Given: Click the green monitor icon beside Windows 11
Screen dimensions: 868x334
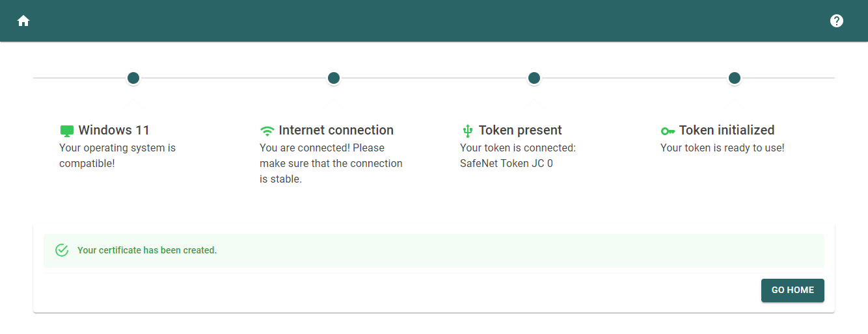Looking at the screenshot, I should (x=67, y=131).
